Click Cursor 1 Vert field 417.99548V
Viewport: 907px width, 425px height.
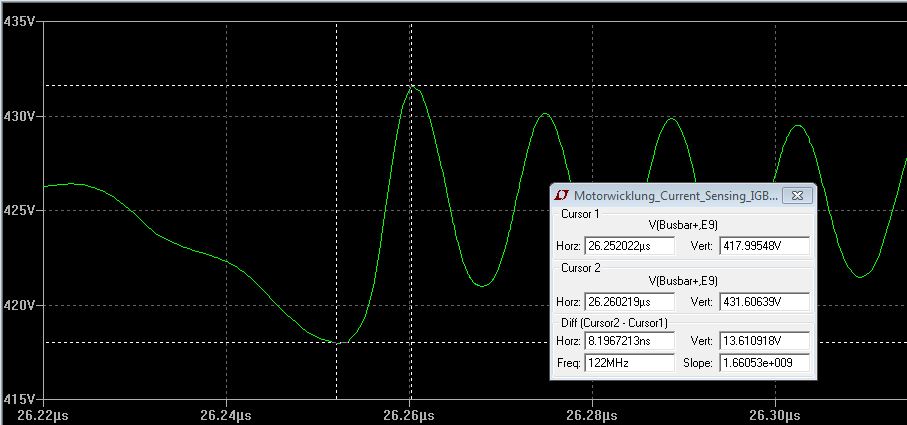[x=764, y=246]
